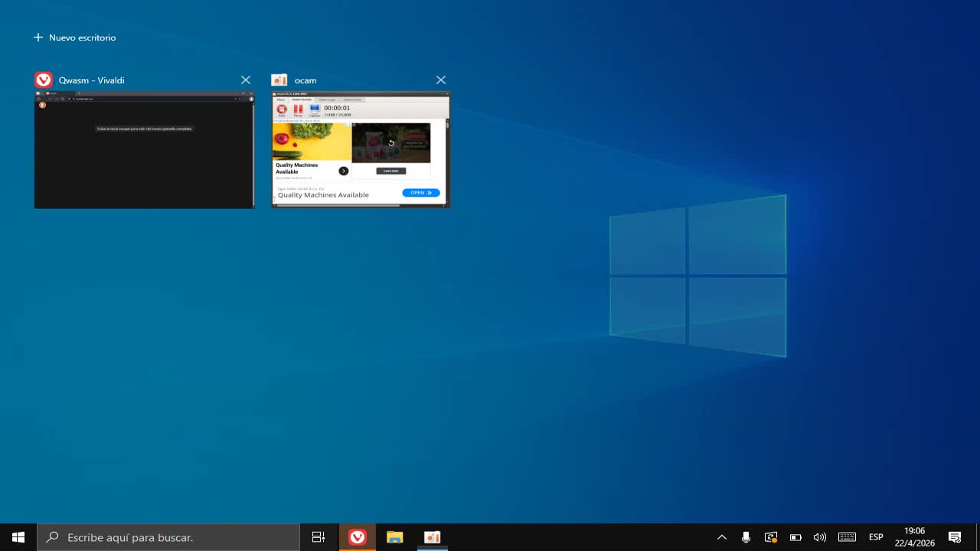Click the network tray icon beside the microphone
This screenshot has width=980, height=551.
click(771, 537)
